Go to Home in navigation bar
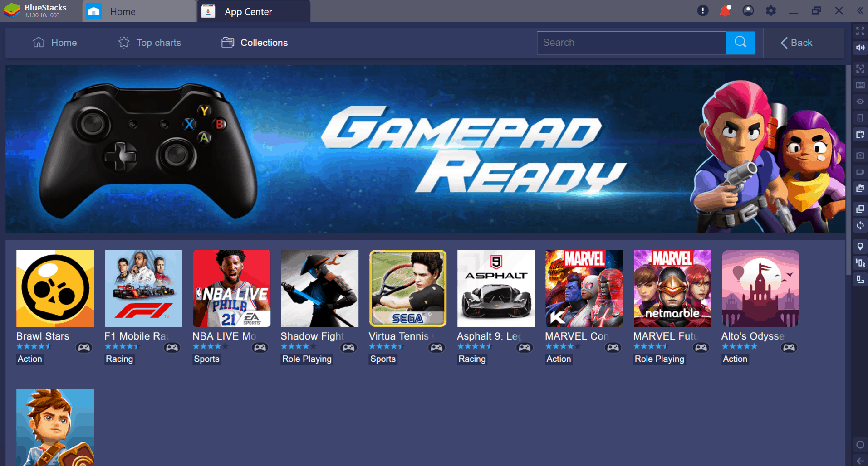Screen dimensions: 868x466 pyautogui.click(x=55, y=43)
